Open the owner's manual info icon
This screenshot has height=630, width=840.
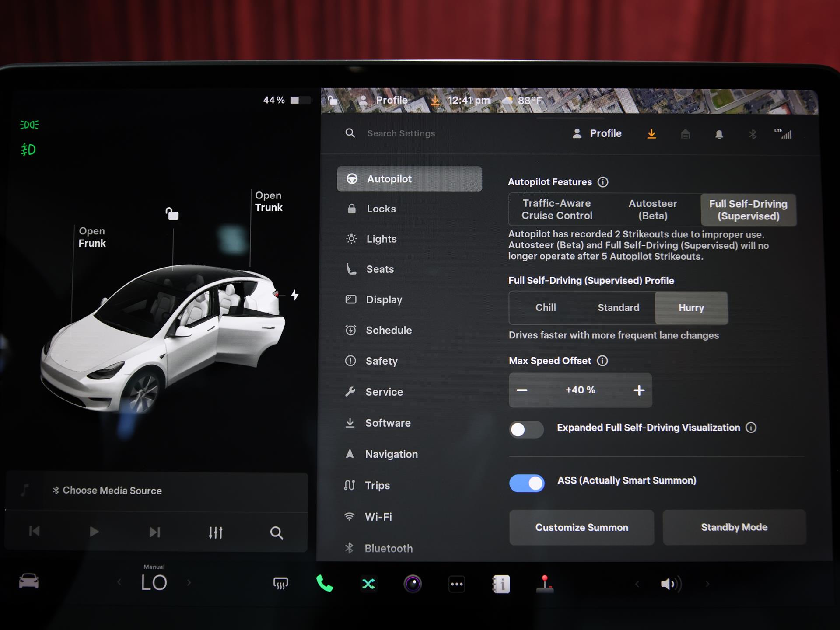click(501, 584)
